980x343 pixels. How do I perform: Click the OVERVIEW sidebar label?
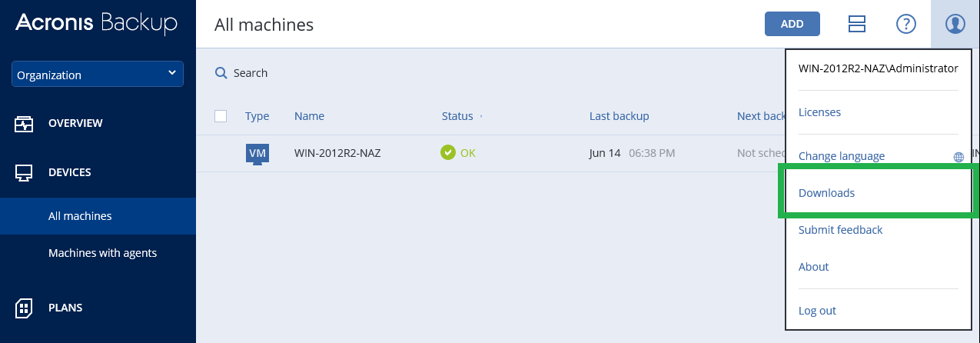pos(75,123)
